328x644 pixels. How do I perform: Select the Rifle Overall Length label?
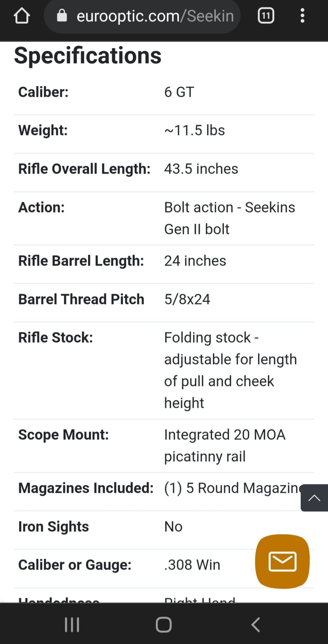pyautogui.click(x=84, y=169)
